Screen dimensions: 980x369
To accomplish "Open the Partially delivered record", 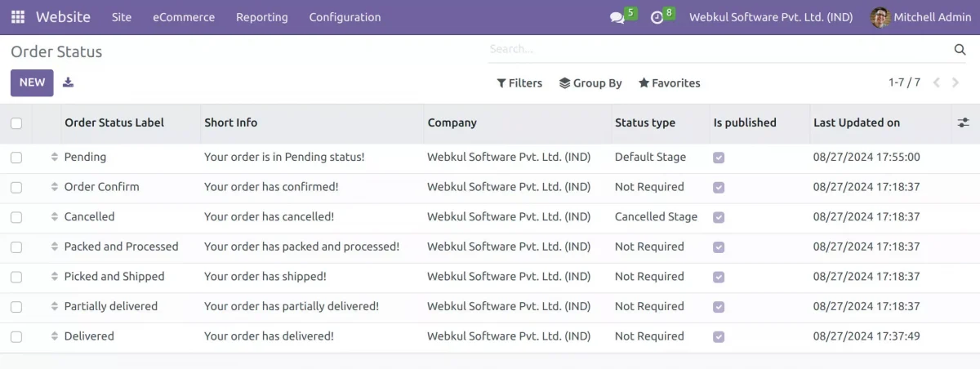I will point(111,306).
